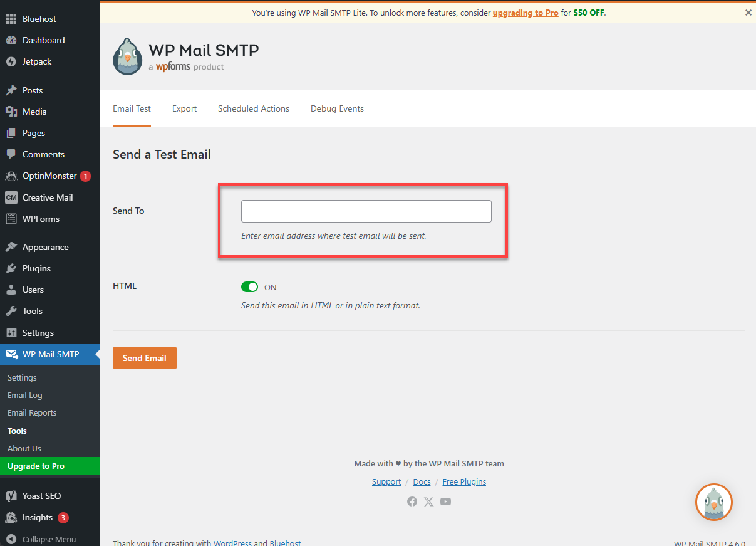Expand the Appearance menu
The width and height of the screenshot is (756, 546).
46,247
